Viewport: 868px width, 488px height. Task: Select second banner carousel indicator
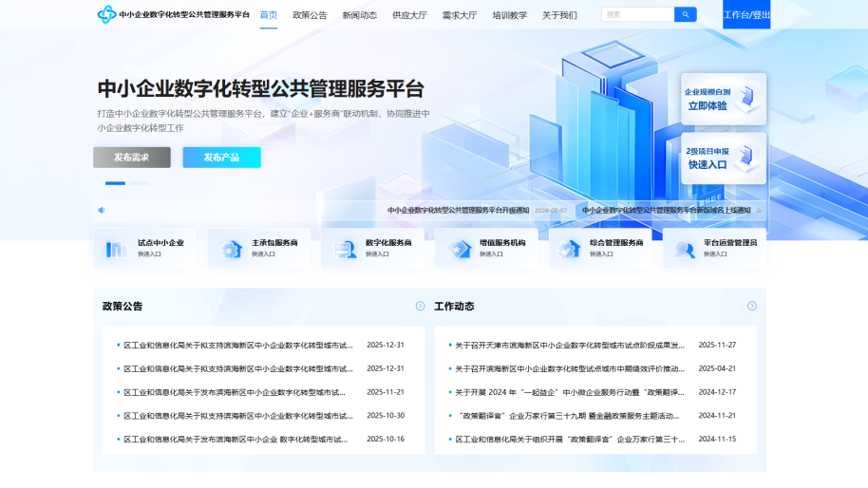(x=139, y=183)
